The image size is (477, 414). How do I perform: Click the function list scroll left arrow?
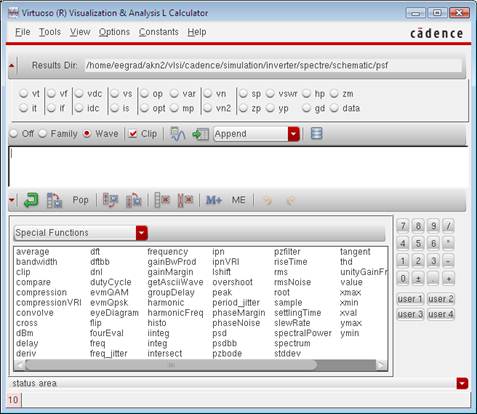point(19,365)
